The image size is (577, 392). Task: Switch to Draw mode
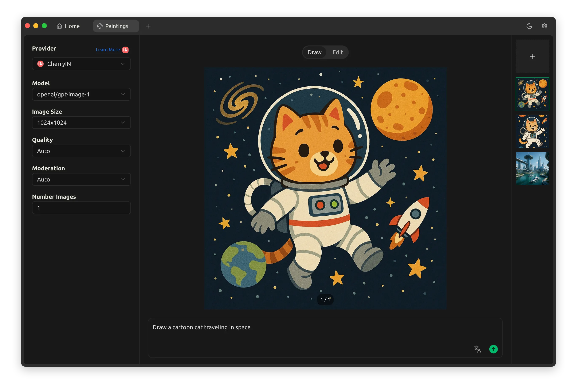(314, 52)
